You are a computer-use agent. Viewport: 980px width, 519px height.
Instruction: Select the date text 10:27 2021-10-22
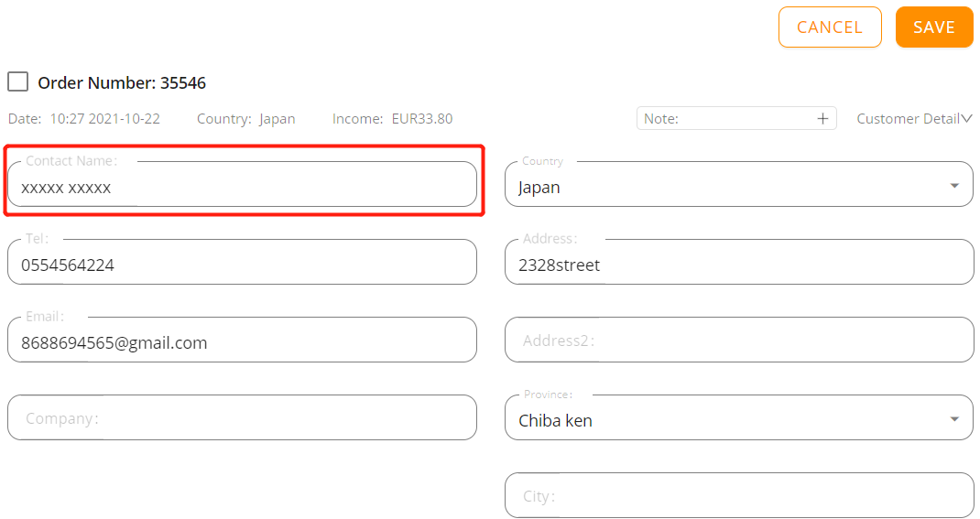point(105,119)
